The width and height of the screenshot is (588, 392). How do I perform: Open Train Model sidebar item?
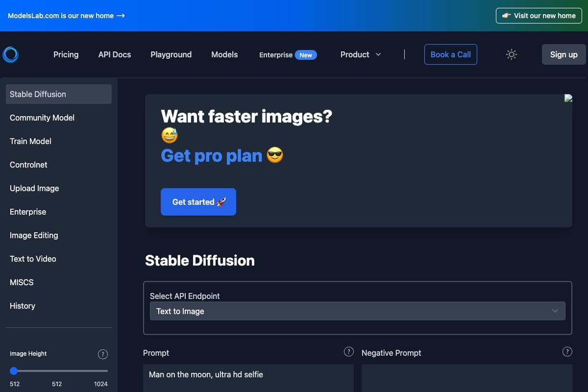[x=59, y=141]
